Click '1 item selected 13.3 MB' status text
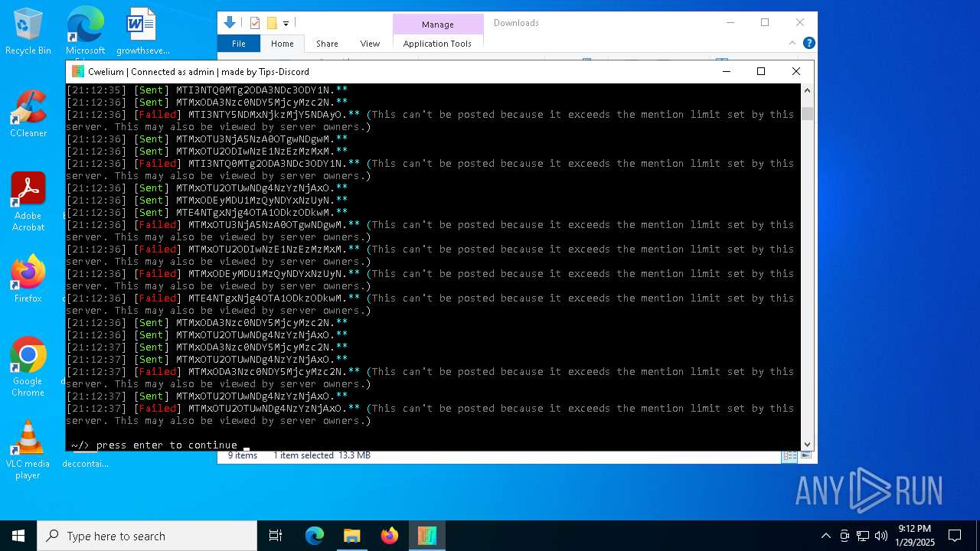The image size is (980, 551). pyautogui.click(x=322, y=455)
